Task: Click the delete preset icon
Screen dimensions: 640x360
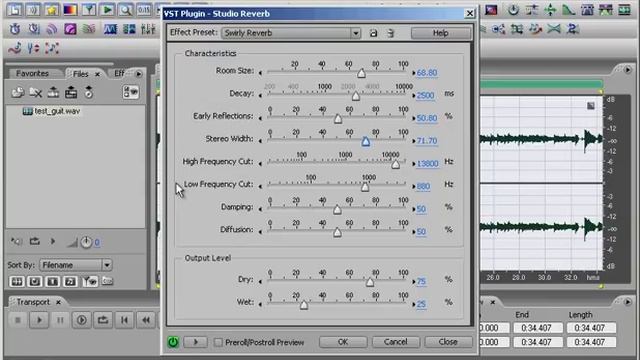Action: pos(391,33)
